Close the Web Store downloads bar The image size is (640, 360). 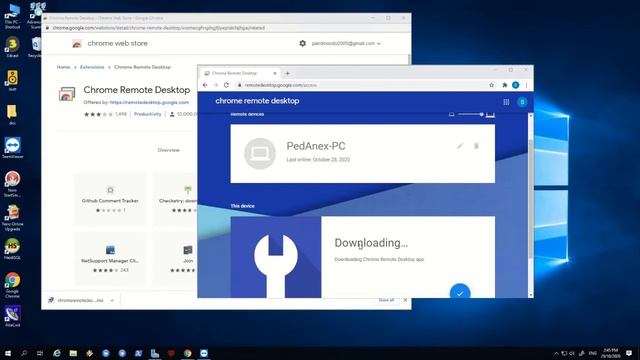(405, 300)
